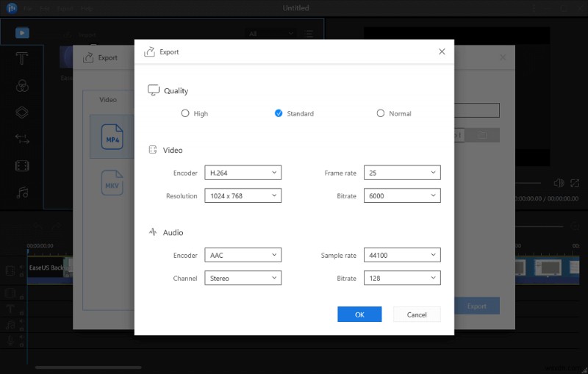Click the Audio section waveform icon
The width and height of the screenshot is (588, 374).
tap(153, 232)
